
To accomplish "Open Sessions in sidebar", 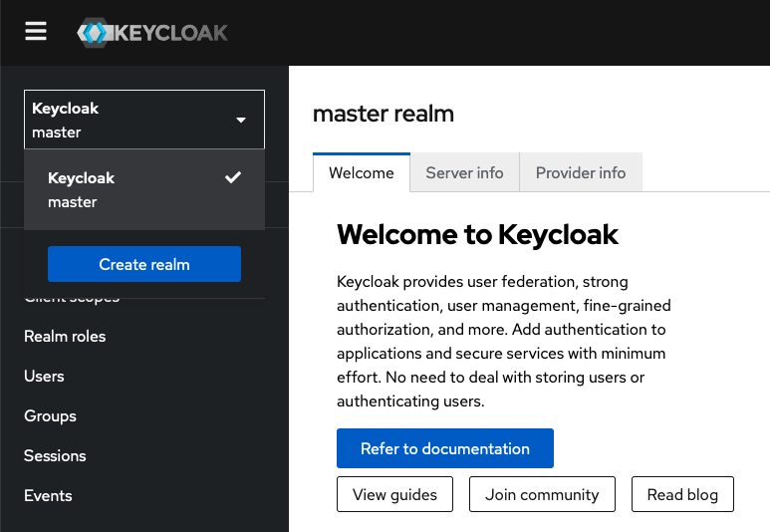I will [55, 456].
